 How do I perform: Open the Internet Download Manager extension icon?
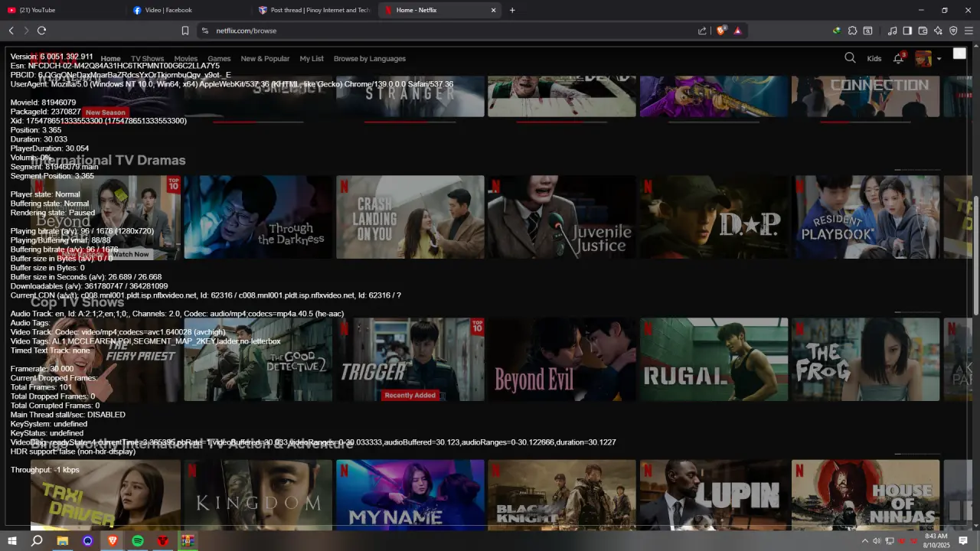(837, 31)
